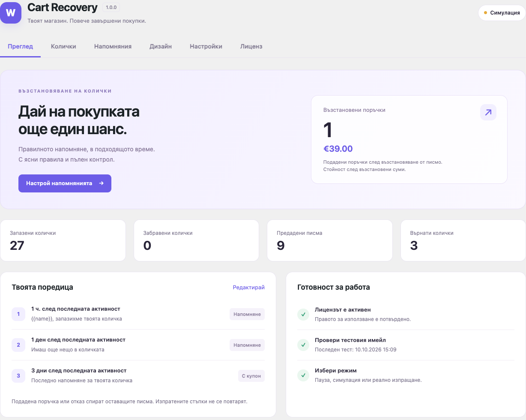Click the version badge 1.0.0
The image size is (526, 420).
[x=111, y=7]
